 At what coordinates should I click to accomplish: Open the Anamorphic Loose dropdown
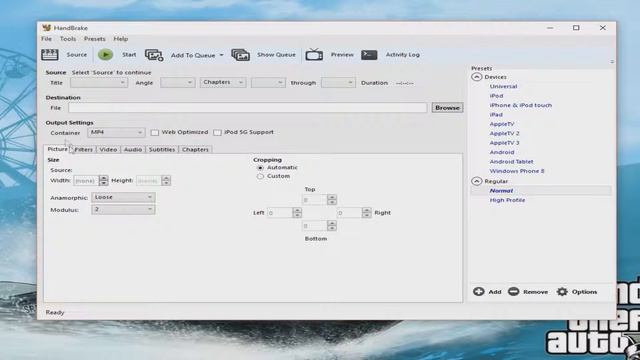pyautogui.click(x=123, y=197)
